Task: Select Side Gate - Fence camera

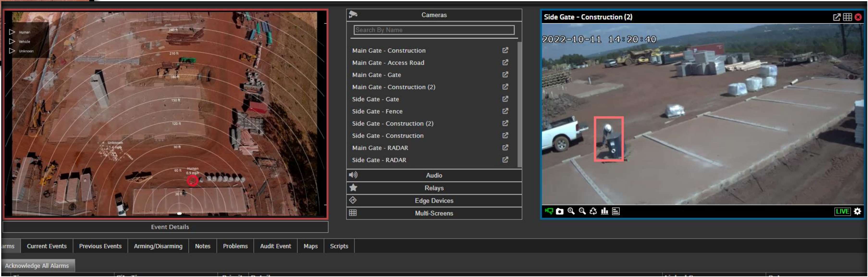Action: [x=377, y=111]
